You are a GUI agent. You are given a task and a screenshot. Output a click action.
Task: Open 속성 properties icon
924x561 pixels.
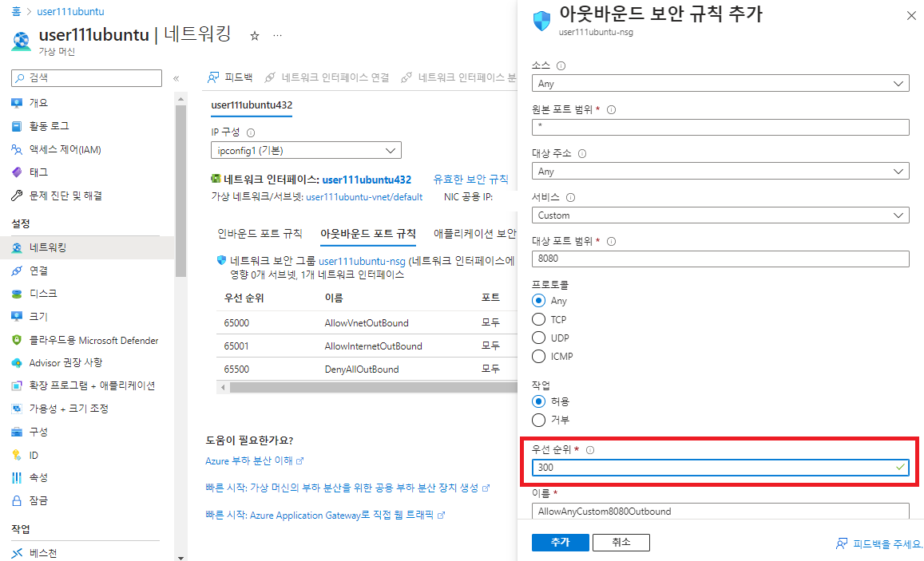(x=17, y=477)
